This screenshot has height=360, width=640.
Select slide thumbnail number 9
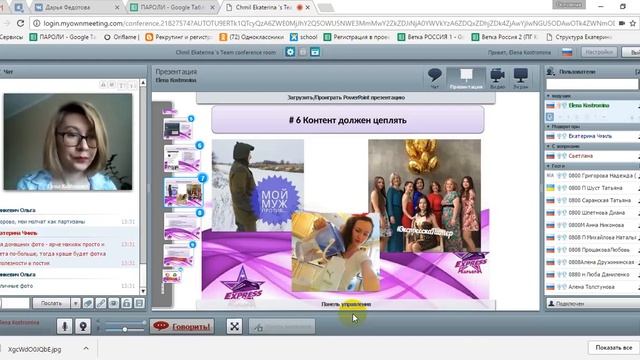click(x=179, y=256)
